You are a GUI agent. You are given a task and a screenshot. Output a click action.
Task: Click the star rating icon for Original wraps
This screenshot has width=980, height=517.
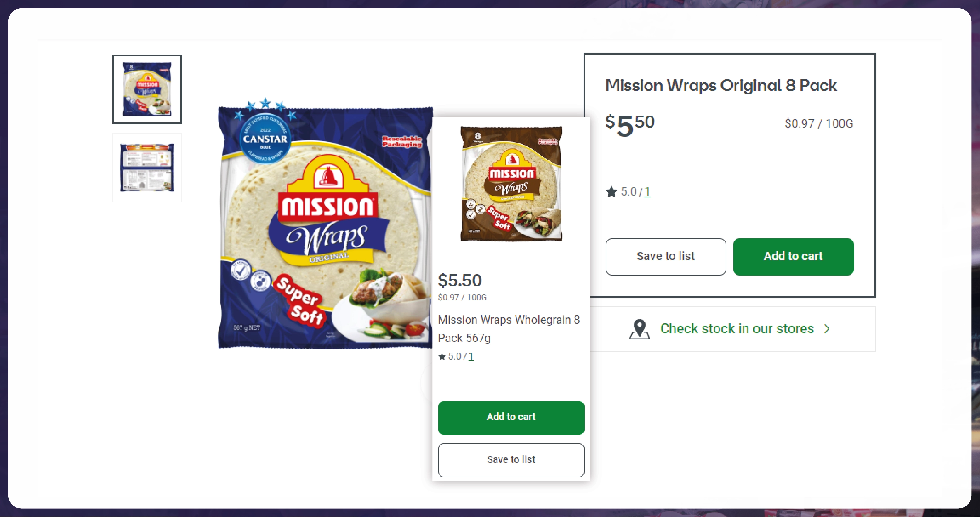[x=611, y=192]
